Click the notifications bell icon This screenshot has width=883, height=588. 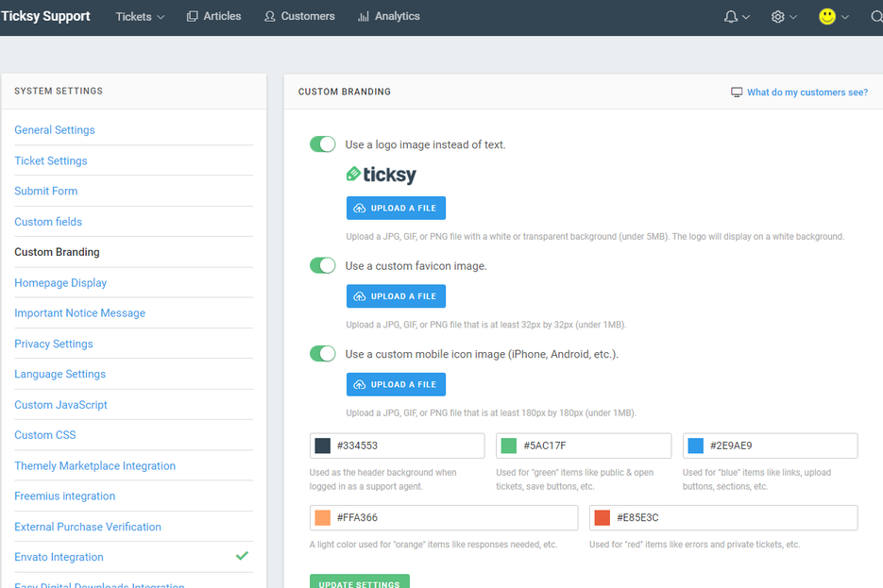pos(730,16)
